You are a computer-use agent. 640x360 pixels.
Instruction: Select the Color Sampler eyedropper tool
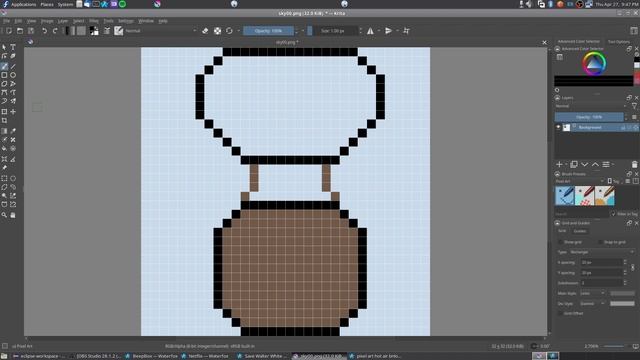click(x=13, y=131)
